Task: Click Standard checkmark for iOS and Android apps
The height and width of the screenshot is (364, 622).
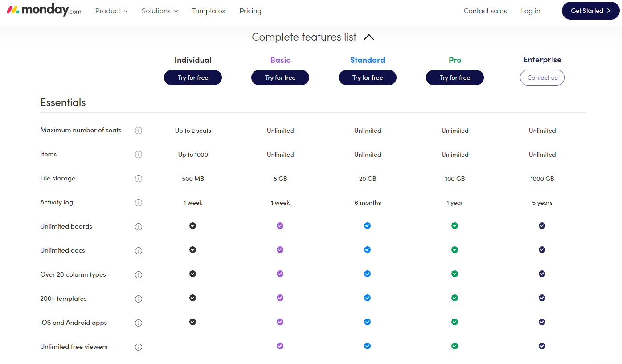Action: coord(367,322)
